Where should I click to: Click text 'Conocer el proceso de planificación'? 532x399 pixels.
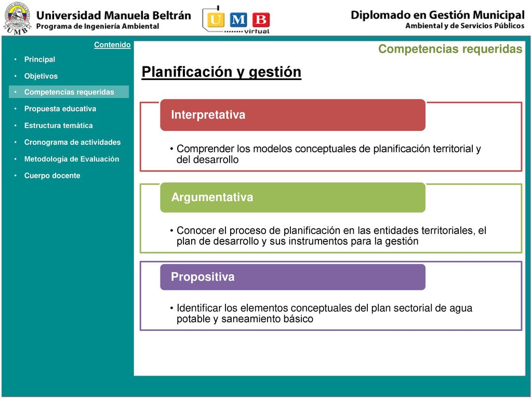pyautogui.click(x=259, y=230)
